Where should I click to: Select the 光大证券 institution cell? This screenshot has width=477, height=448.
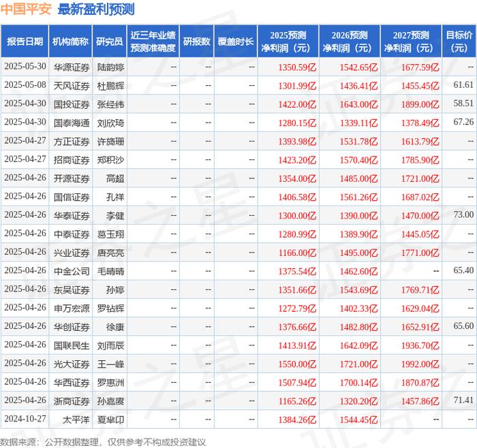[72, 364]
